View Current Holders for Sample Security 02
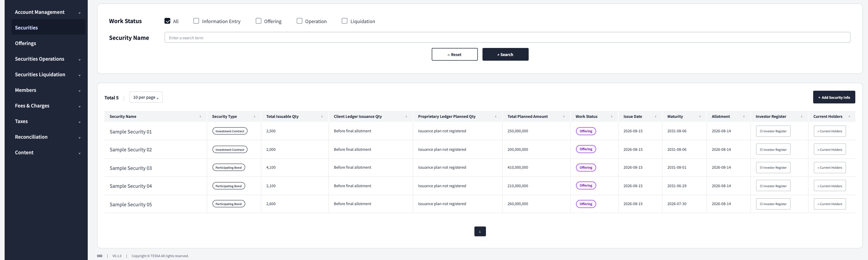The height and width of the screenshot is (260, 868). pyautogui.click(x=830, y=149)
